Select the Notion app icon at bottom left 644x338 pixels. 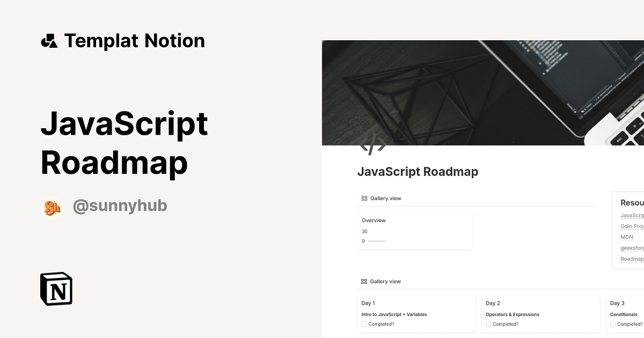click(x=55, y=289)
